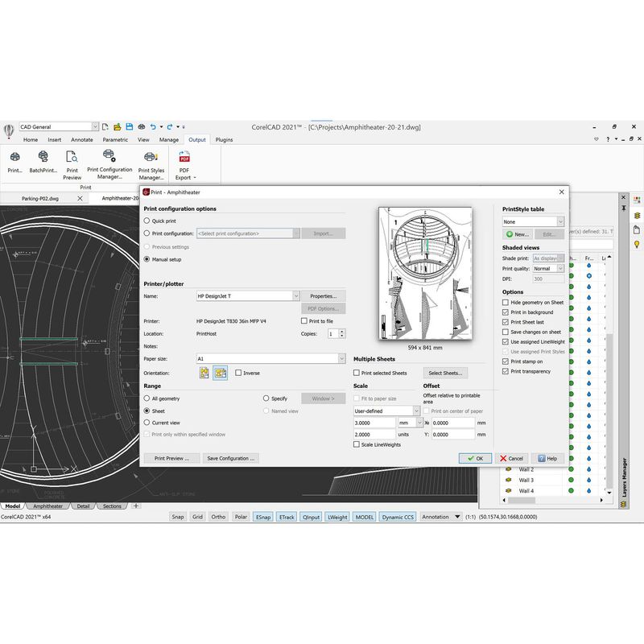Viewport: 644px width, 644px height.
Task: Click the Redo arrow icon
Action: [x=170, y=127]
